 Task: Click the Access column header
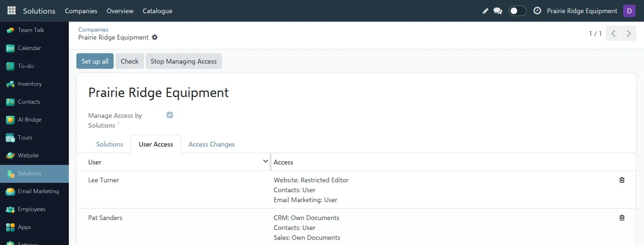click(x=283, y=162)
